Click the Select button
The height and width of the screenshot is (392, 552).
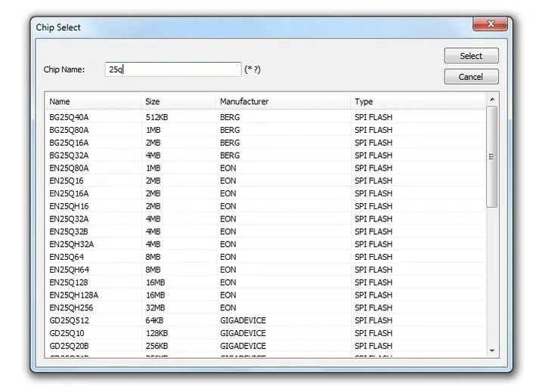click(x=471, y=56)
